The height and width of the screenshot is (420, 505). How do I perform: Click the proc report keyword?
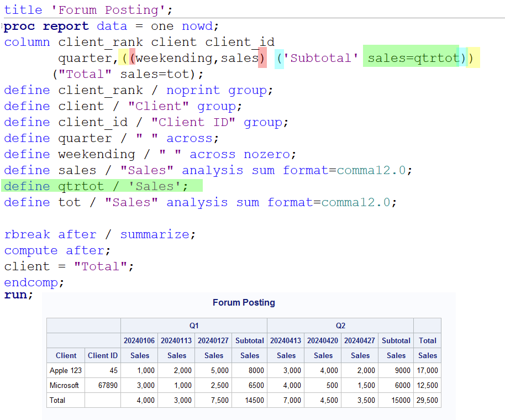pos(46,26)
